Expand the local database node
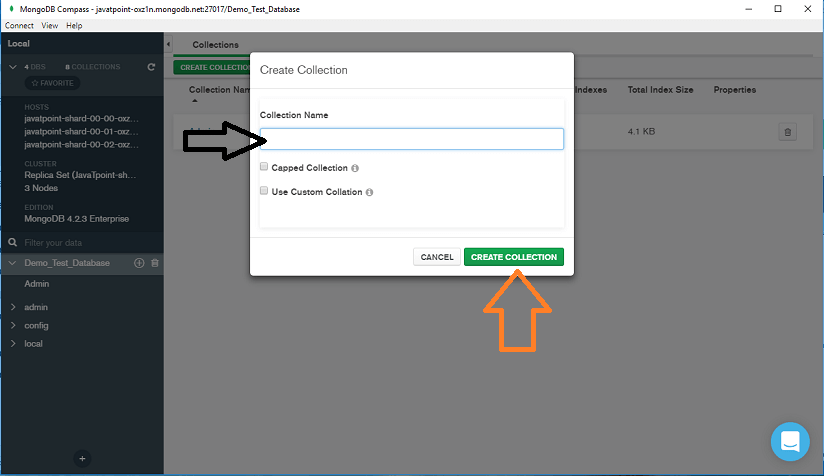 pos(13,344)
